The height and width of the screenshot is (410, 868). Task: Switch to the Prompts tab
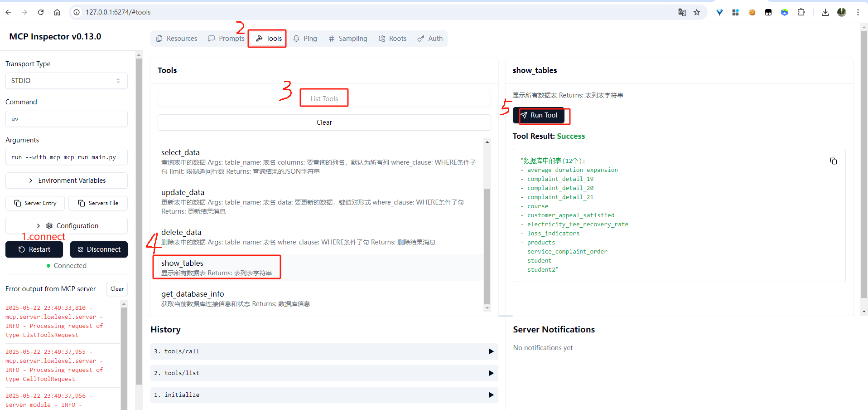pos(226,39)
